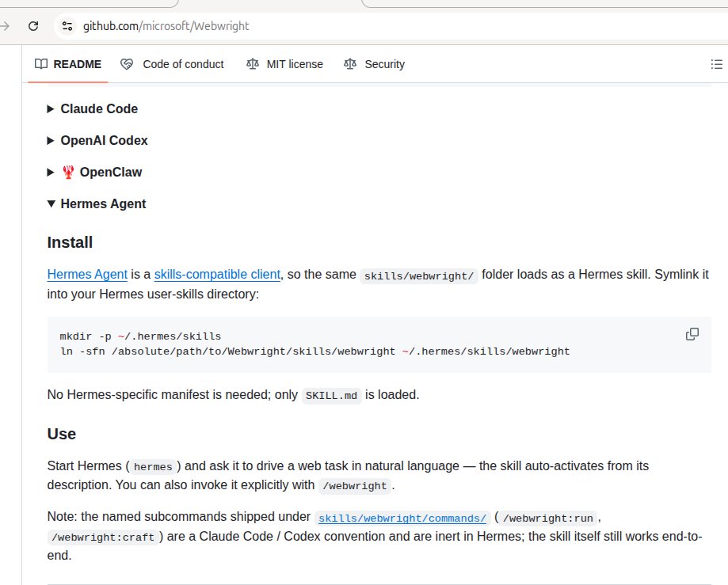Switch to Code of conduct tab
This screenshot has height=585, width=728.
click(x=172, y=64)
